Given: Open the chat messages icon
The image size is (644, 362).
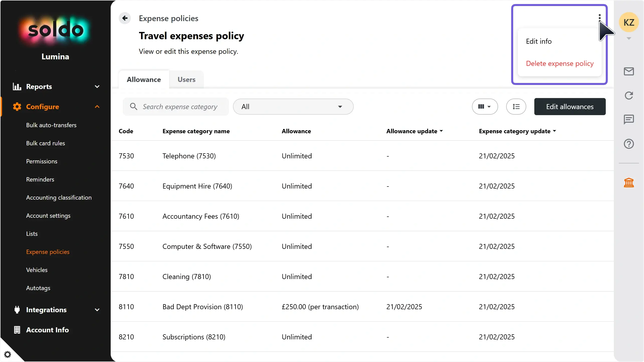Looking at the screenshot, I should click(x=629, y=119).
